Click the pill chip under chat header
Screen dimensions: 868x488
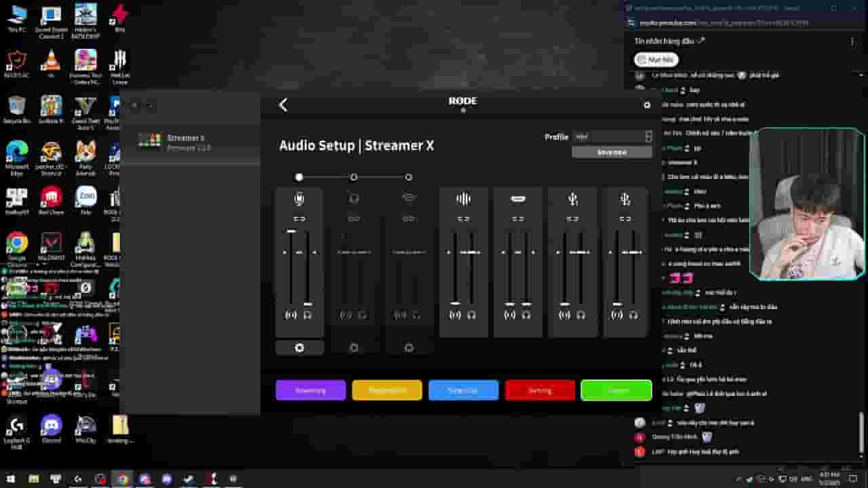(x=656, y=60)
